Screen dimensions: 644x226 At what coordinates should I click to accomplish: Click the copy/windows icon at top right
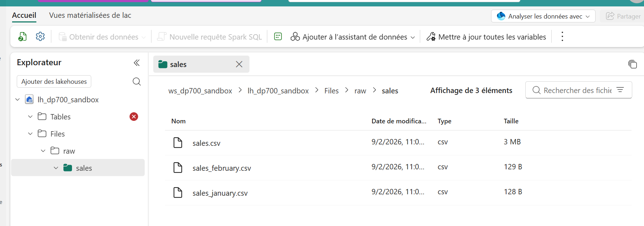click(633, 64)
